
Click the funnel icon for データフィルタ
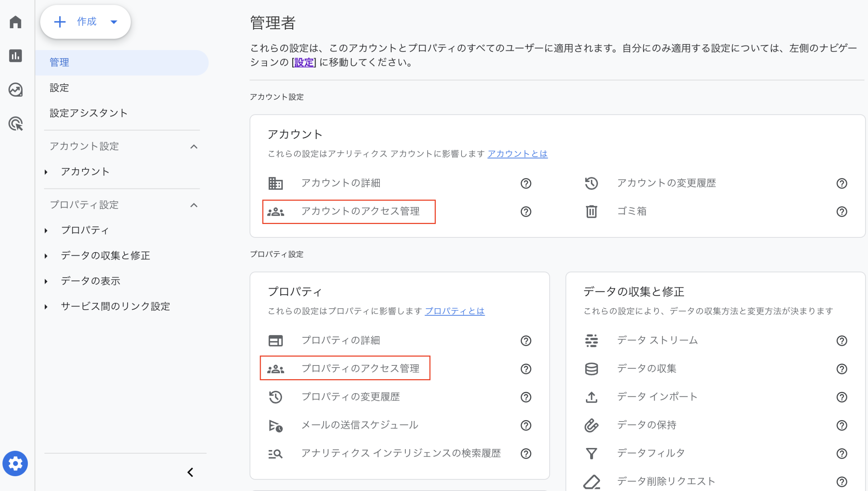pyautogui.click(x=591, y=454)
